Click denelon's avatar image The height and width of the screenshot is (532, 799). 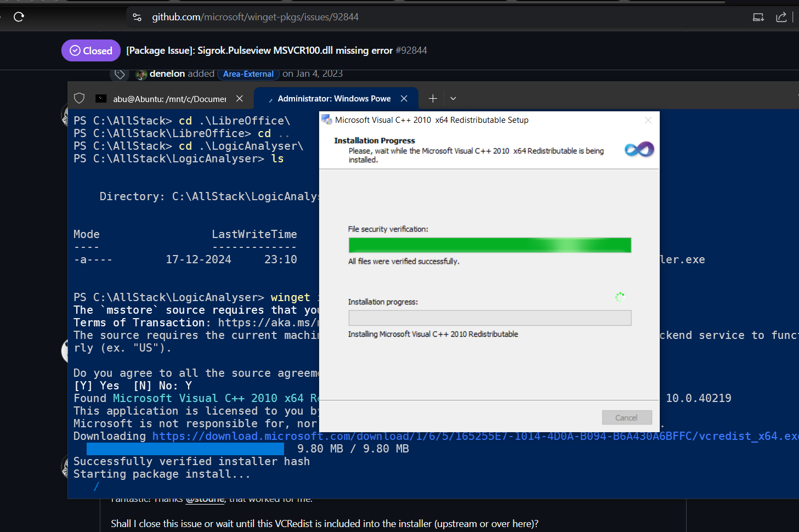coord(141,74)
